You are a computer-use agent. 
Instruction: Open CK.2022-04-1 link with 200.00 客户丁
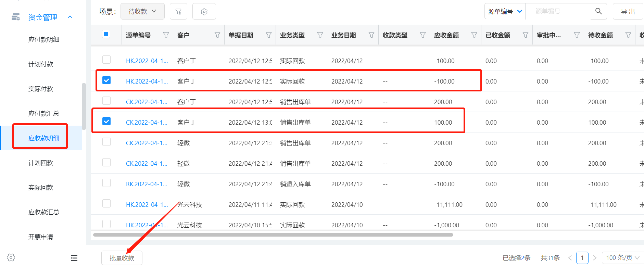click(x=147, y=102)
